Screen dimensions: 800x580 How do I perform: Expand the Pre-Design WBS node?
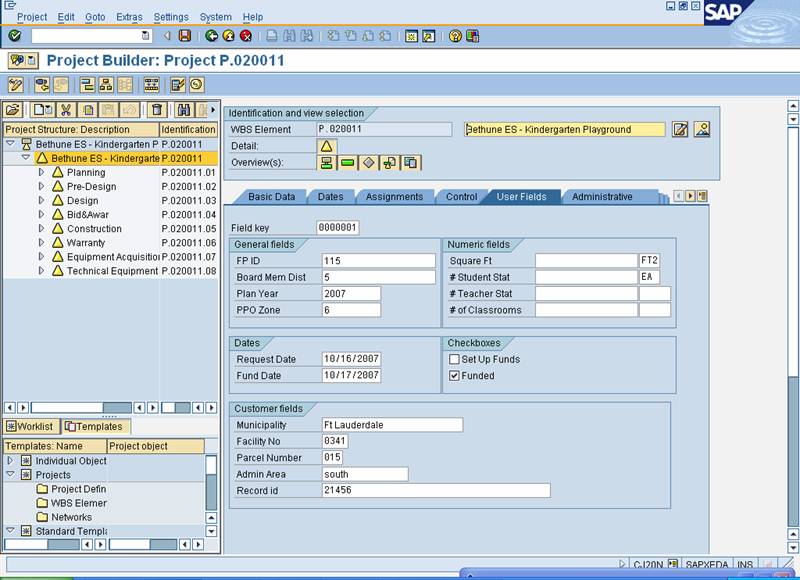point(41,187)
